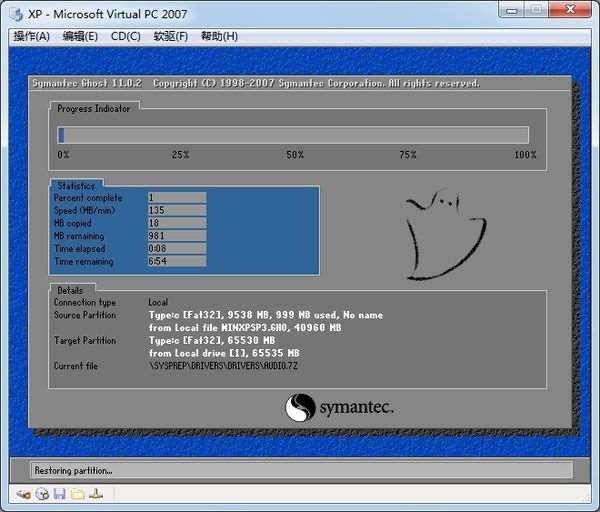Click the floppy disk status icon
The width and height of the screenshot is (600, 512).
[x=59, y=494]
